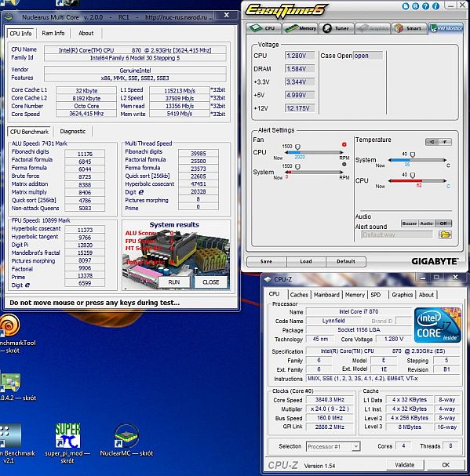Adjust the System fan alert slider handle
470x476 pixels.
[297, 167]
